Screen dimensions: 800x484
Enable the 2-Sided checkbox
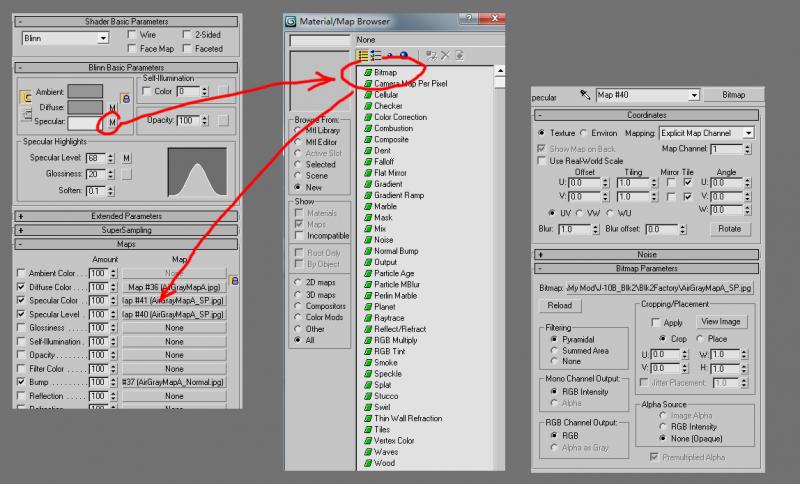pos(187,35)
